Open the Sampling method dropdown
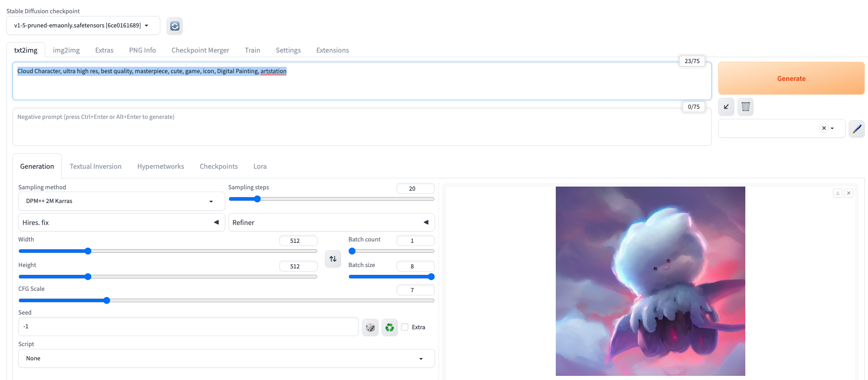The width and height of the screenshot is (868, 380). 121,201
